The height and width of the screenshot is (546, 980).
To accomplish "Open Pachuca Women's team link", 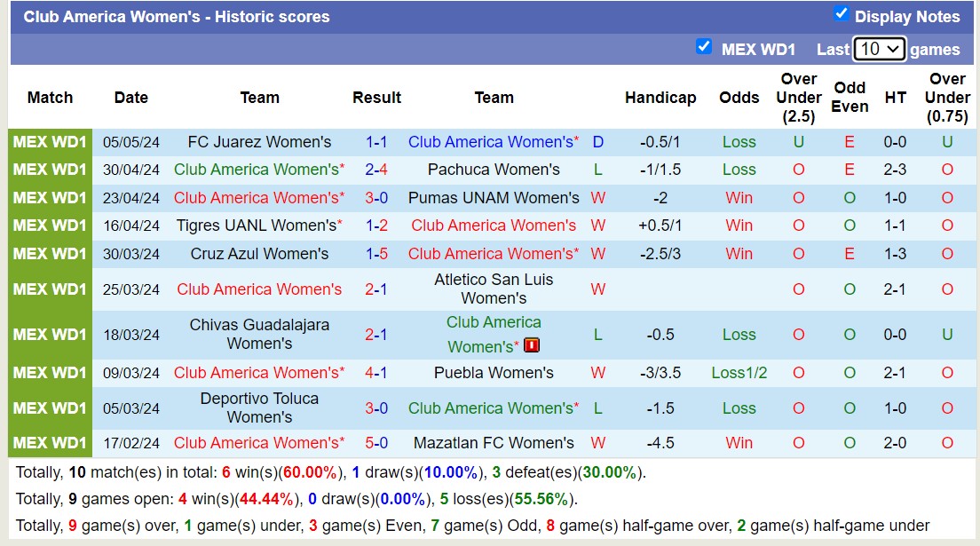I will tap(494, 170).
